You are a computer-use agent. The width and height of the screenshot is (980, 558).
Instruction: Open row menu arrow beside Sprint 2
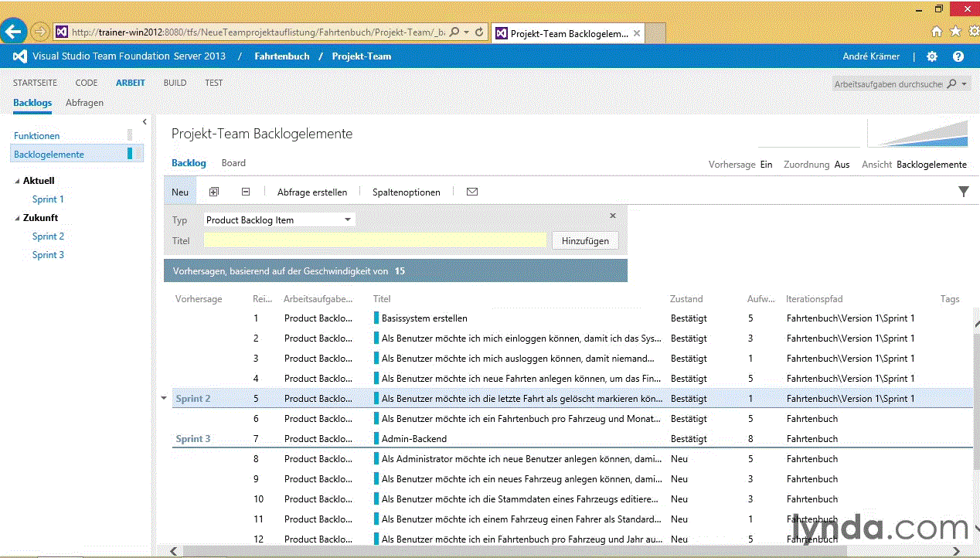[x=164, y=398]
